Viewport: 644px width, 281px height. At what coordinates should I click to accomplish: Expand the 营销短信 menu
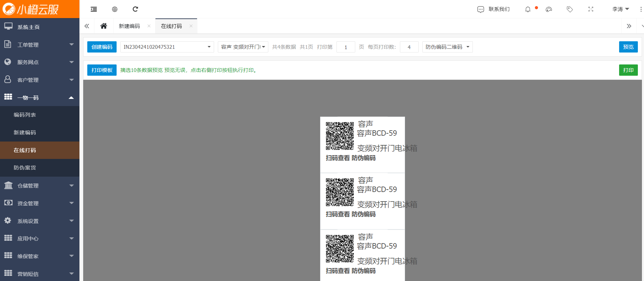40,273
